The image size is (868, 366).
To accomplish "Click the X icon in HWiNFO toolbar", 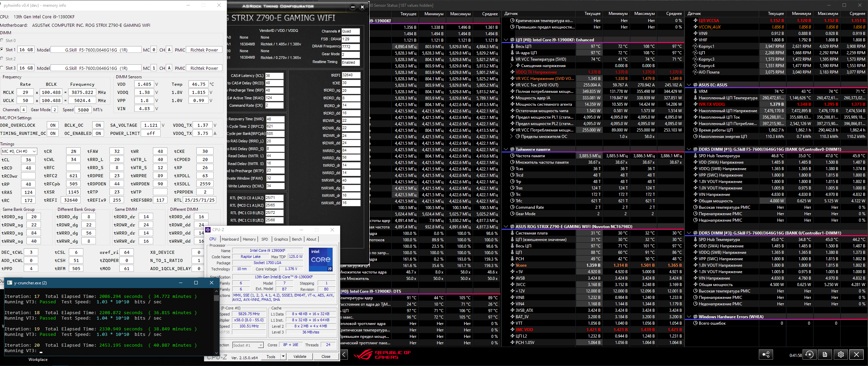I will 856,354.
